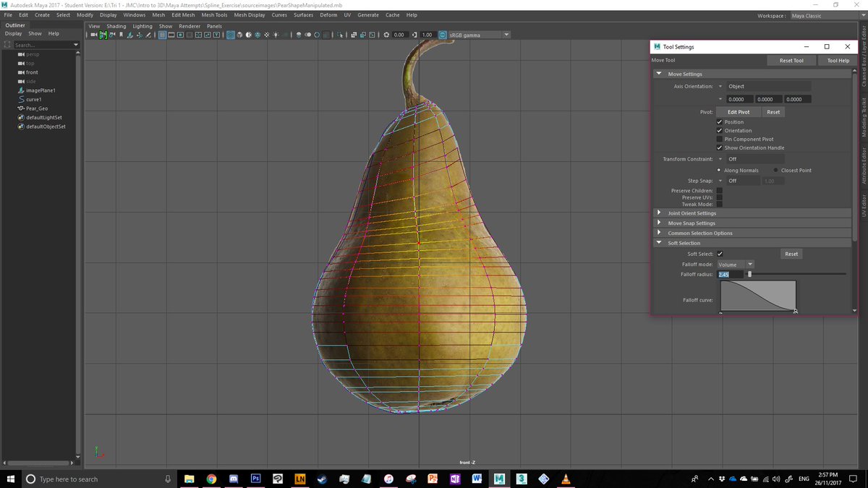The height and width of the screenshot is (488, 868).
Task: Open the Mesh Tools menu
Action: point(214,14)
